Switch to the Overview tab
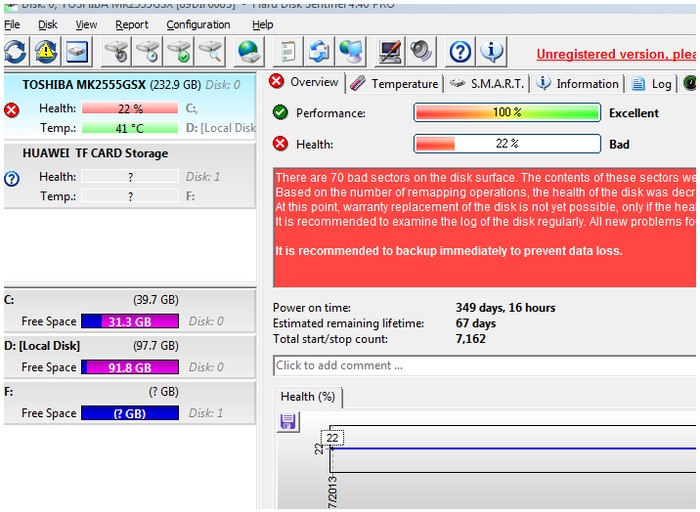Image resolution: width=700 pixels, height=512 pixels. point(306,83)
